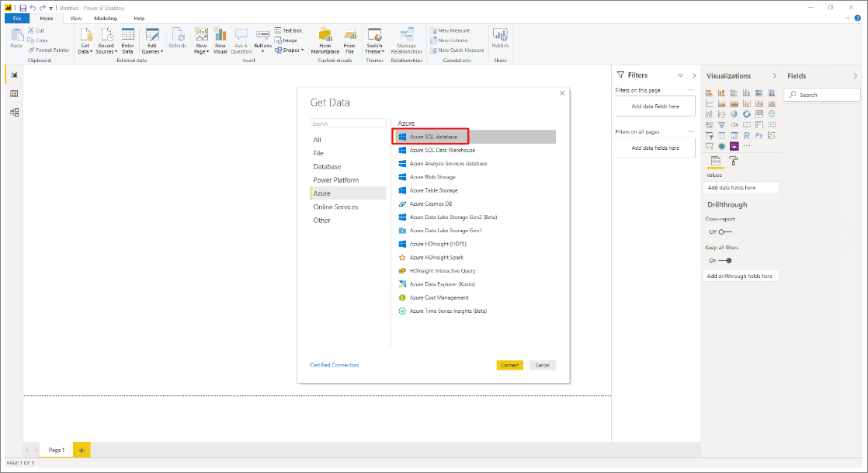Image resolution: width=868 pixels, height=473 pixels.
Task: Click the search field in Get Data dialog
Action: [348, 123]
